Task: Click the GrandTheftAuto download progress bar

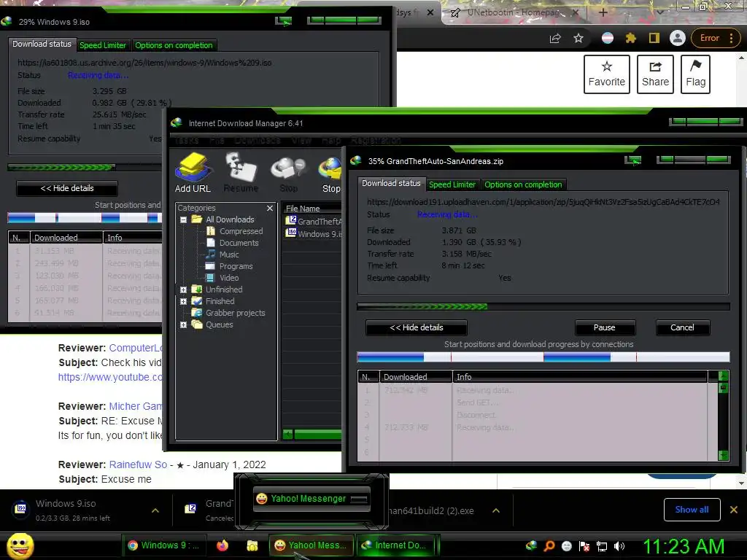Action: tap(543, 307)
